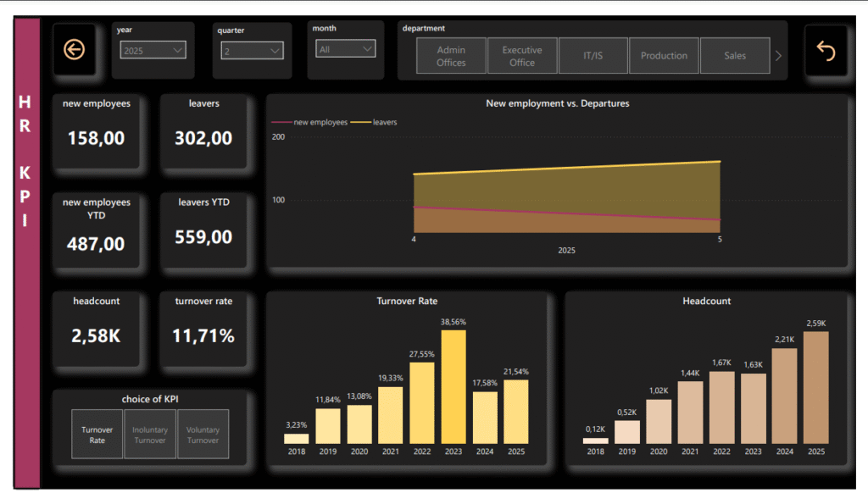The width and height of the screenshot is (868, 504).
Task: Click the reset filters arrow icon
Action: coord(826,51)
